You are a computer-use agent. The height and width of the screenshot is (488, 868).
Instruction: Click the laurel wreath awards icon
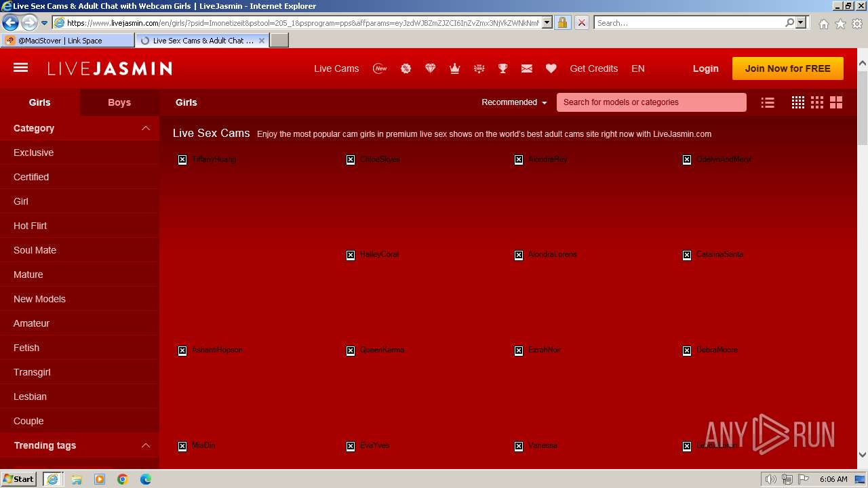(x=479, y=68)
